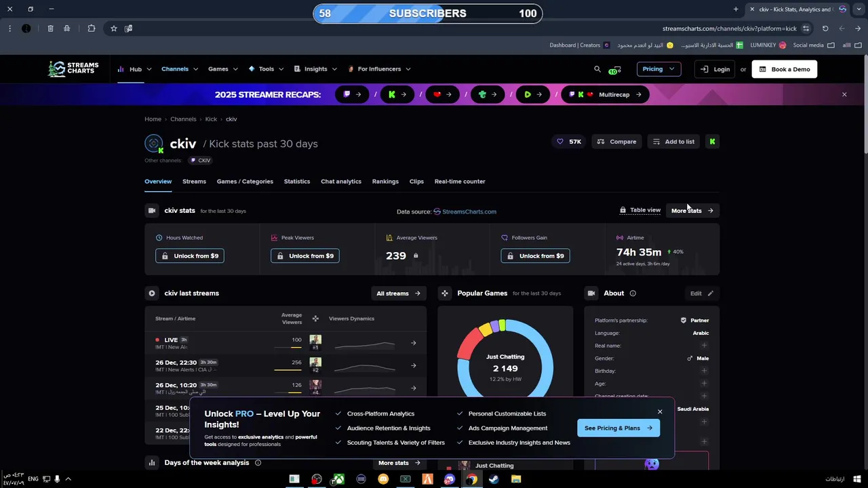
Task: Click the ckiv channel avatar
Action: coord(154,144)
